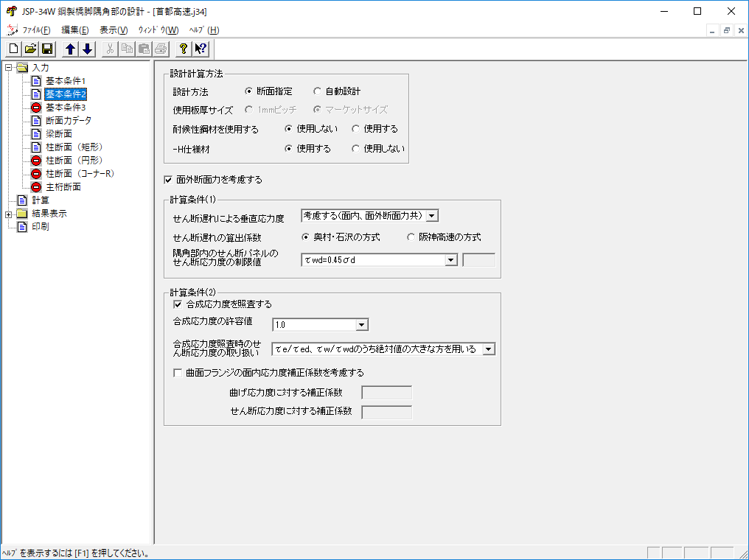Open 表示(V) menu

(x=114, y=30)
